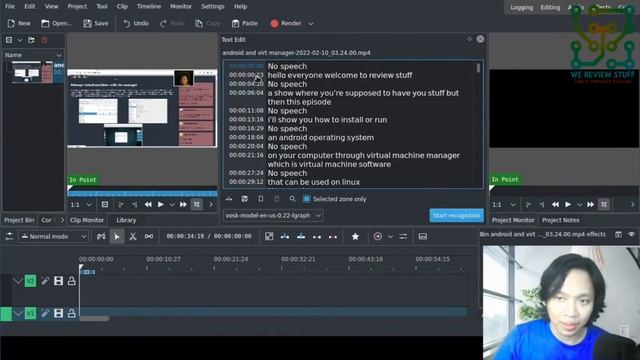Toggle effects eye in effects panel header

click(631, 234)
